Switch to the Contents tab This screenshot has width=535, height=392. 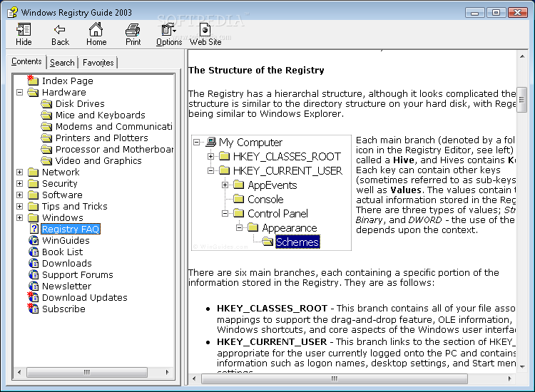[x=26, y=61]
